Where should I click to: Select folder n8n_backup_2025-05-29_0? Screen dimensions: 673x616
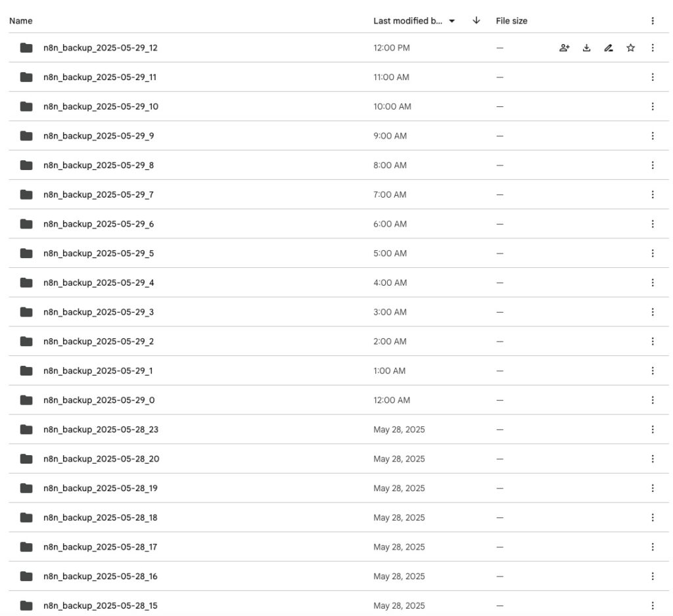point(338,400)
